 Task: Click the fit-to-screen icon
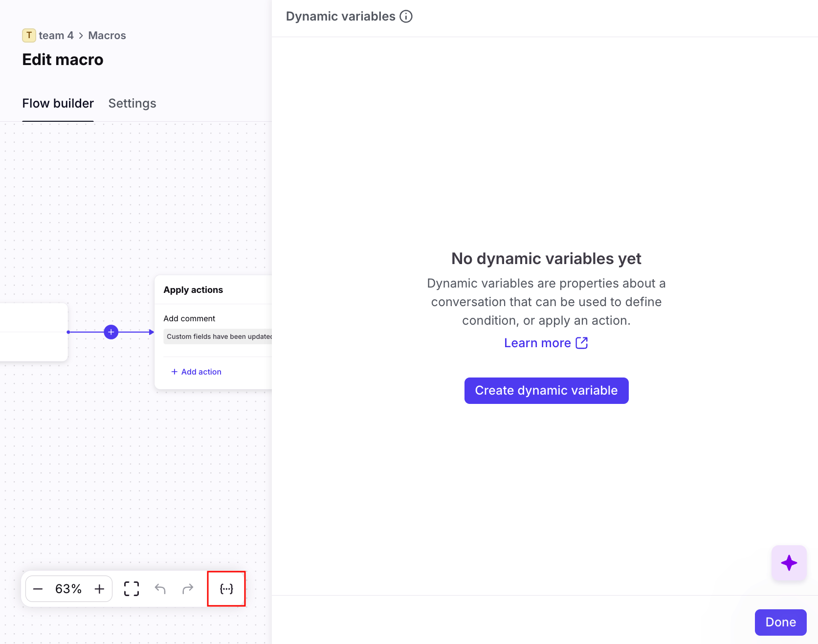pos(132,589)
